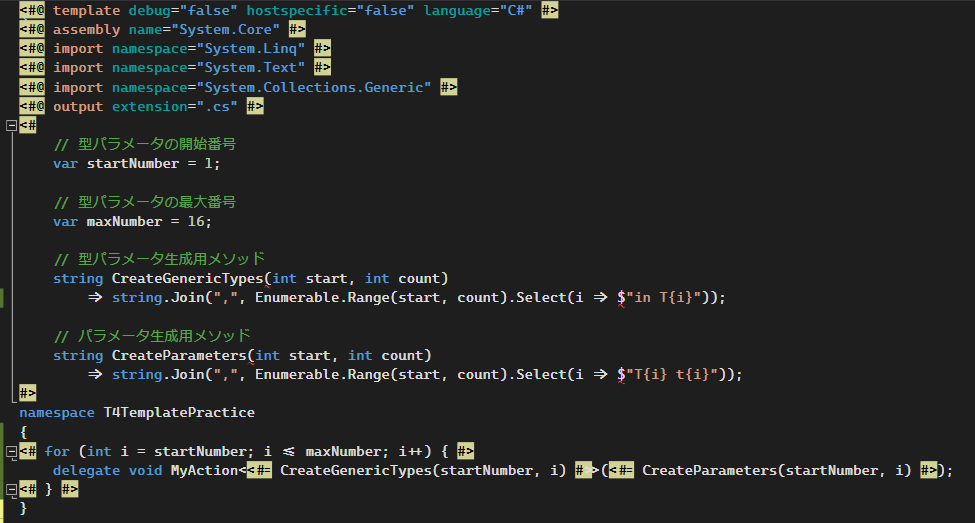
Task: Click the final closing brace of the namespace
Action: (24, 509)
